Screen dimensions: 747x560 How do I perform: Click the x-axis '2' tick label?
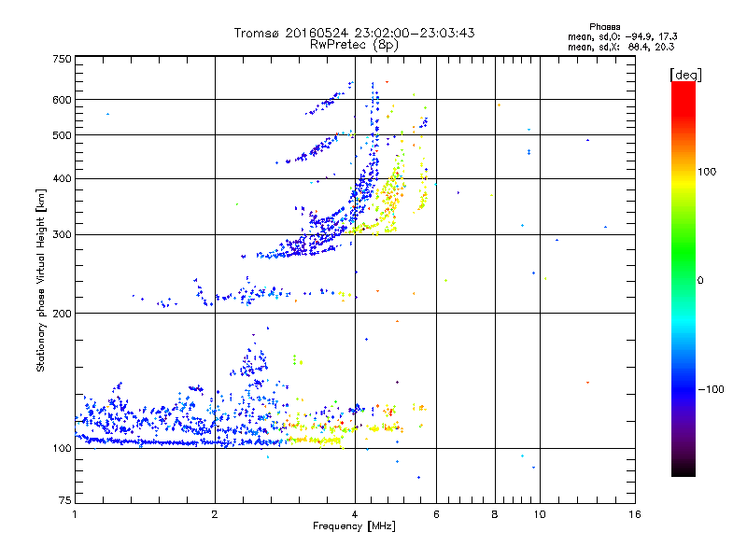(x=215, y=514)
